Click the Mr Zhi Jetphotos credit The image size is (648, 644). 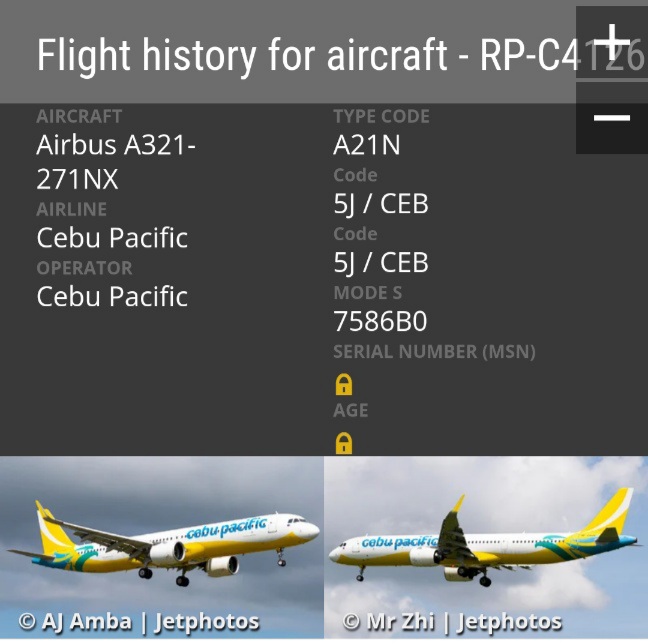point(452,622)
